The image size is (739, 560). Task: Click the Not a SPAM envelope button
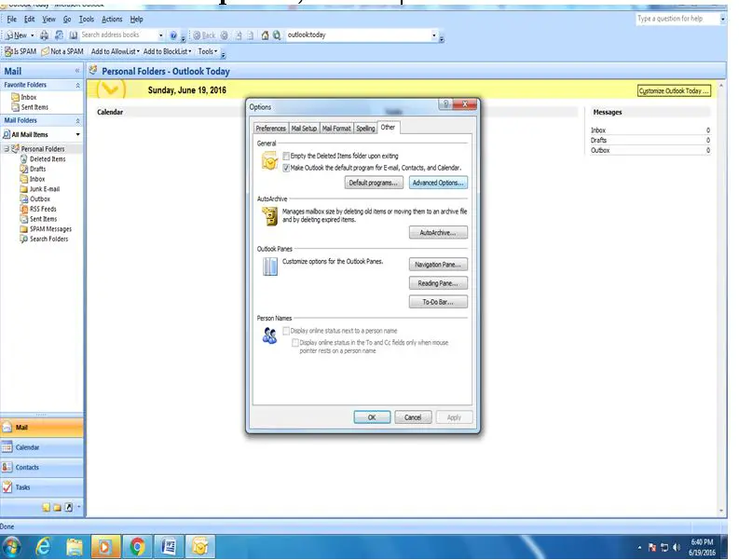(62, 51)
